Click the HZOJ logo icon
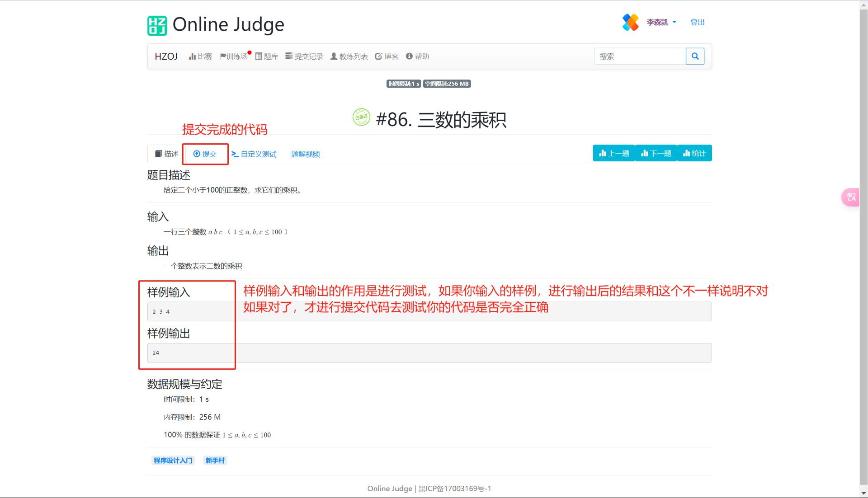This screenshot has width=868, height=498. point(157,25)
